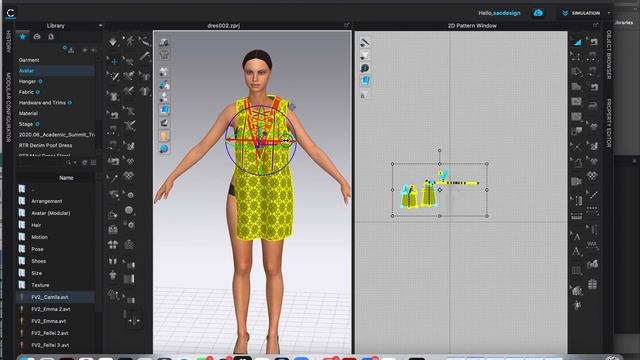Open the OBJECT BROWSER side tab

click(x=609, y=54)
